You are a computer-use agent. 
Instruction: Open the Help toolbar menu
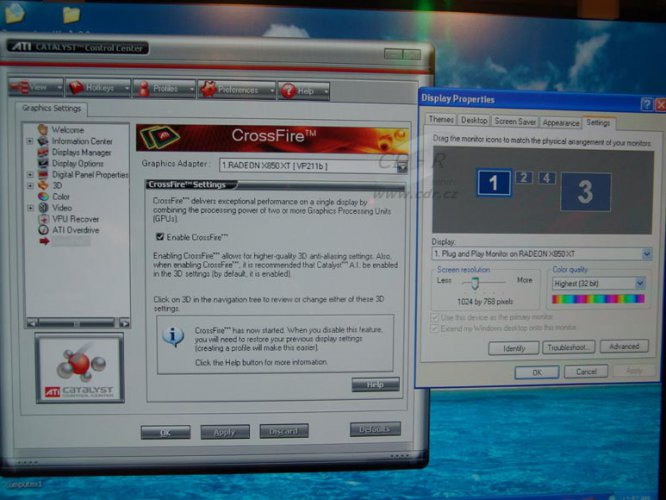pyautogui.click(x=304, y=91)
